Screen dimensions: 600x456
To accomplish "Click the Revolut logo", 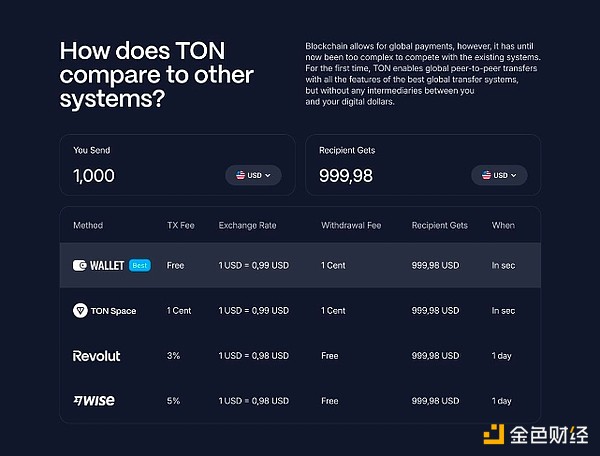I will [96, 356].
